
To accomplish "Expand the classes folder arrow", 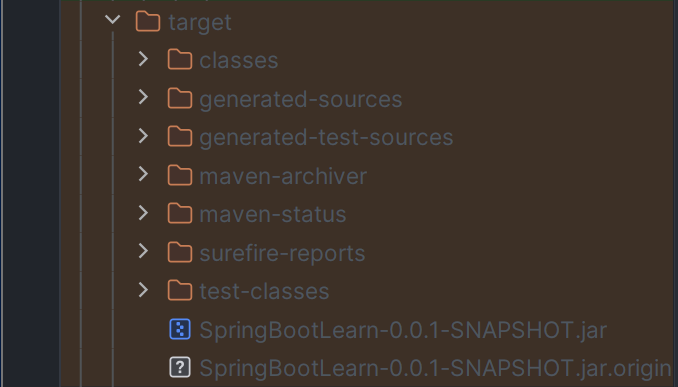I will pos(144,59).
